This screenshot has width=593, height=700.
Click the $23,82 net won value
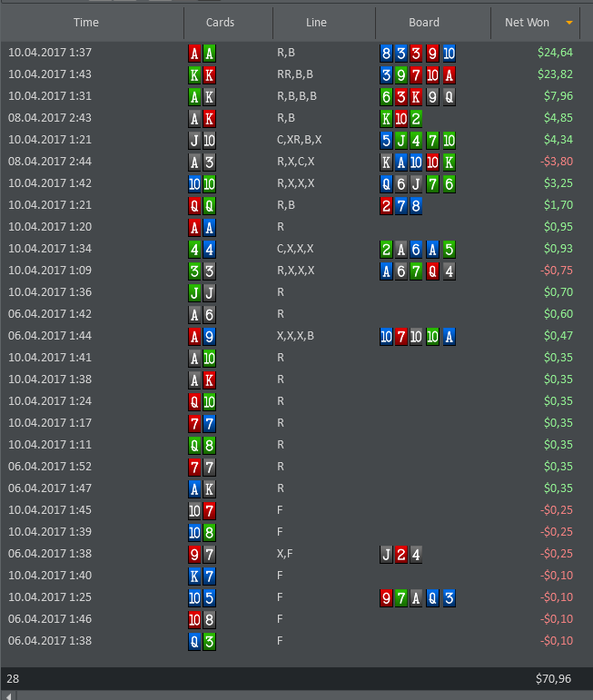click(x=555, y=74)
